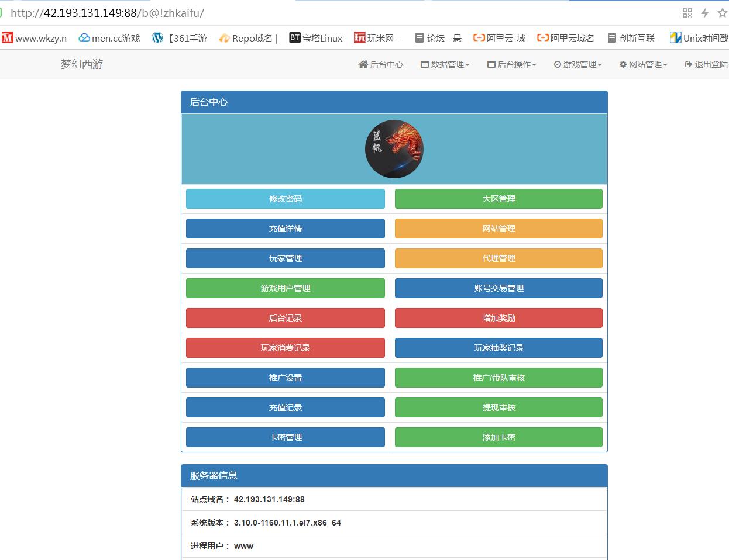Open the 网站管理 navbar dropdown
Screen dimensions: 729x560
(644, 64)
